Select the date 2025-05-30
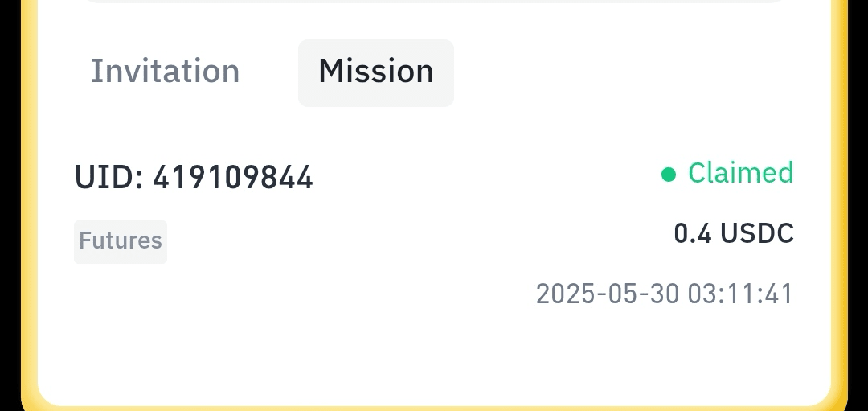The width and height of the screenshot is (868, 411). 608,294
